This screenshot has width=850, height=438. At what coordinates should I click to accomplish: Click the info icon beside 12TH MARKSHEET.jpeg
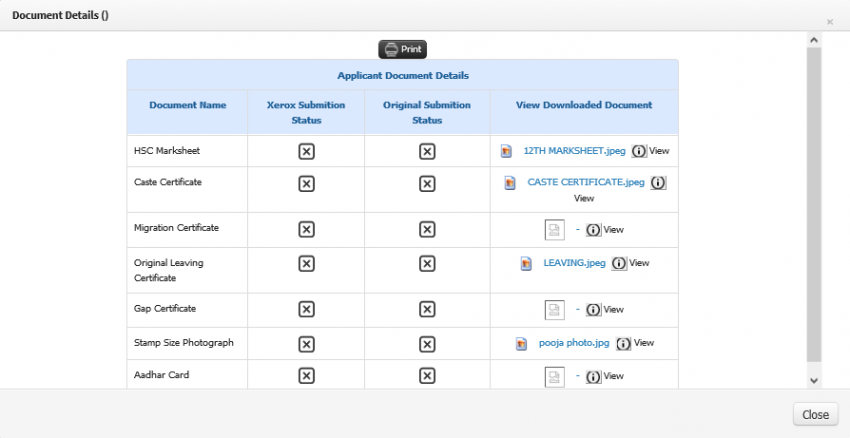click(x=639, y=151)
